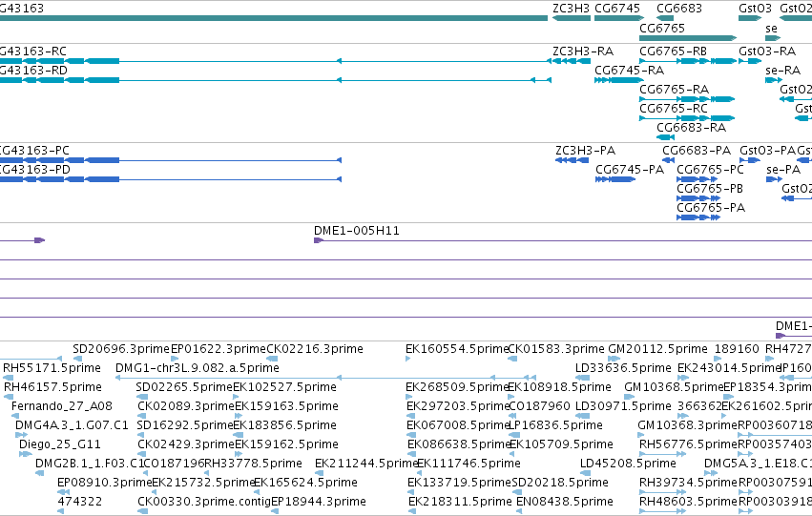Click EST LD30971.5prime
The image size is (812, 516).
pos(583,416)
